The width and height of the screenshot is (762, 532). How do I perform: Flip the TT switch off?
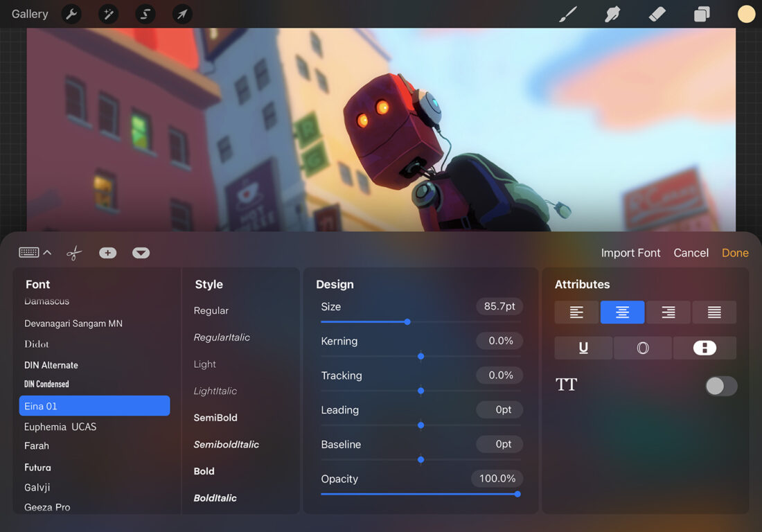tap(721, 386)
